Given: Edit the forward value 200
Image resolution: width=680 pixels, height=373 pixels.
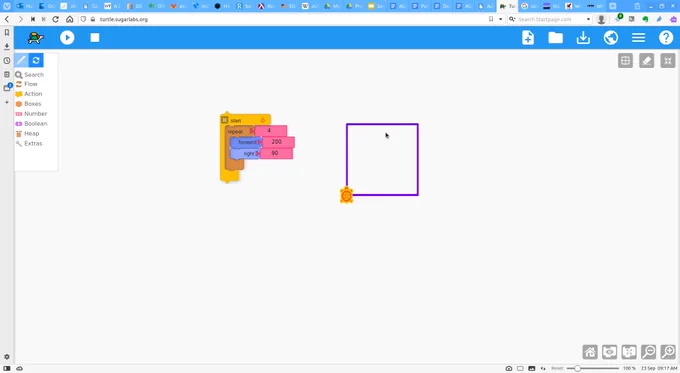Looking at the screenshot, I should pyautogui.click(x=278, y=142).
